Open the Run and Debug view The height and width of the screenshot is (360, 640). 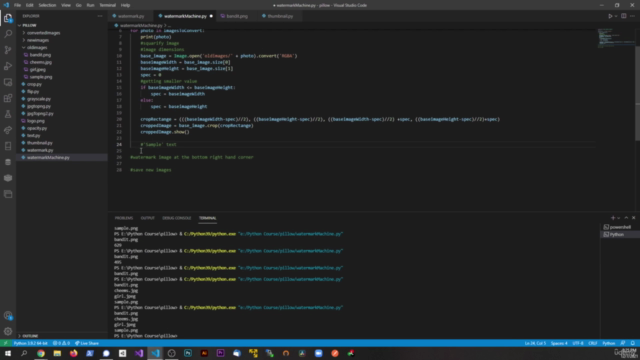point(8,66)
